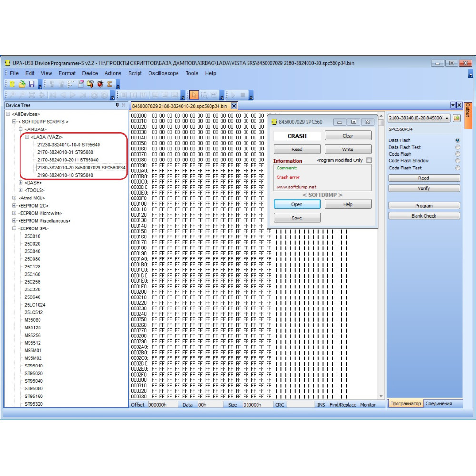Select the Code Flash radio button

point(457,154)
